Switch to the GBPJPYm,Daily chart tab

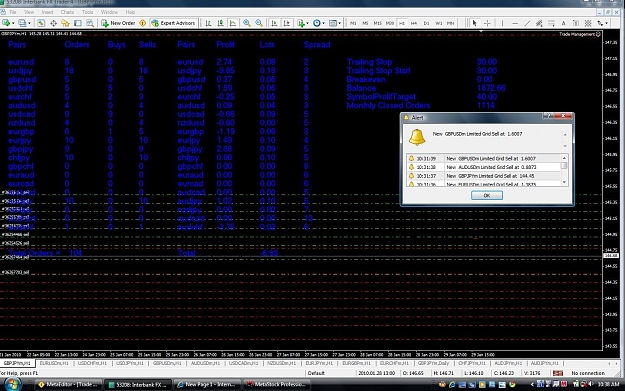pos(433,363)
